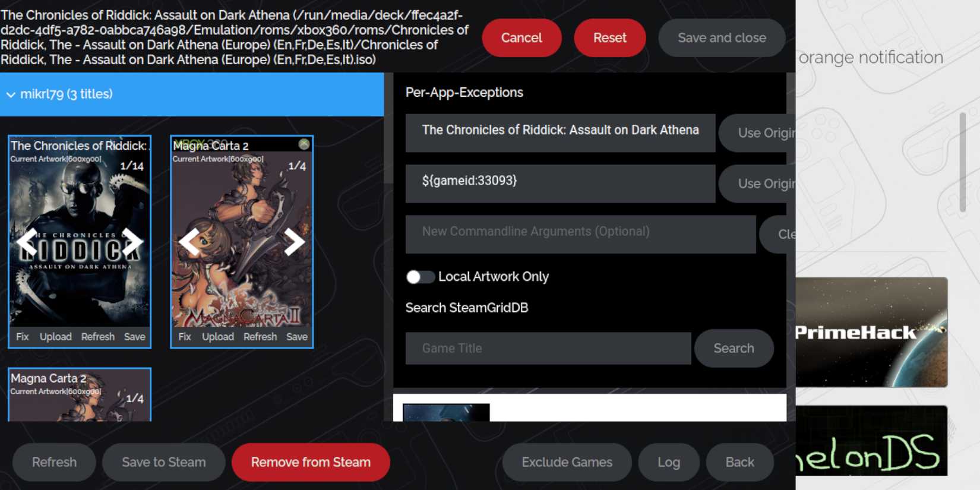Toggle Local Artwork Only switch
Screen dimensions: 980x490
pyautogui.click(x=420, y=277)
